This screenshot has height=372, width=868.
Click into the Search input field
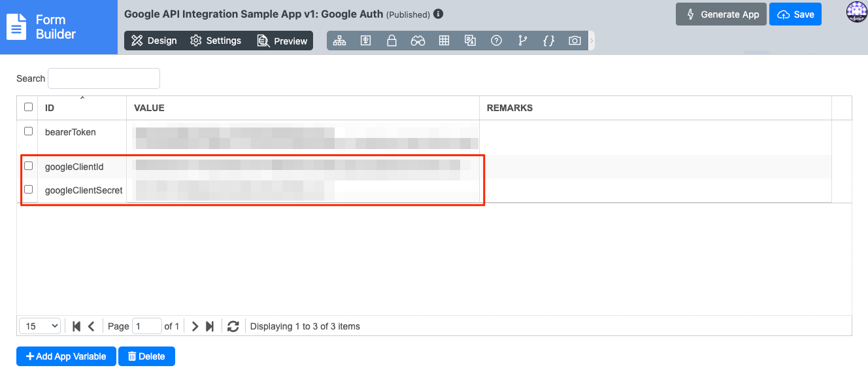tap(104, 78)
